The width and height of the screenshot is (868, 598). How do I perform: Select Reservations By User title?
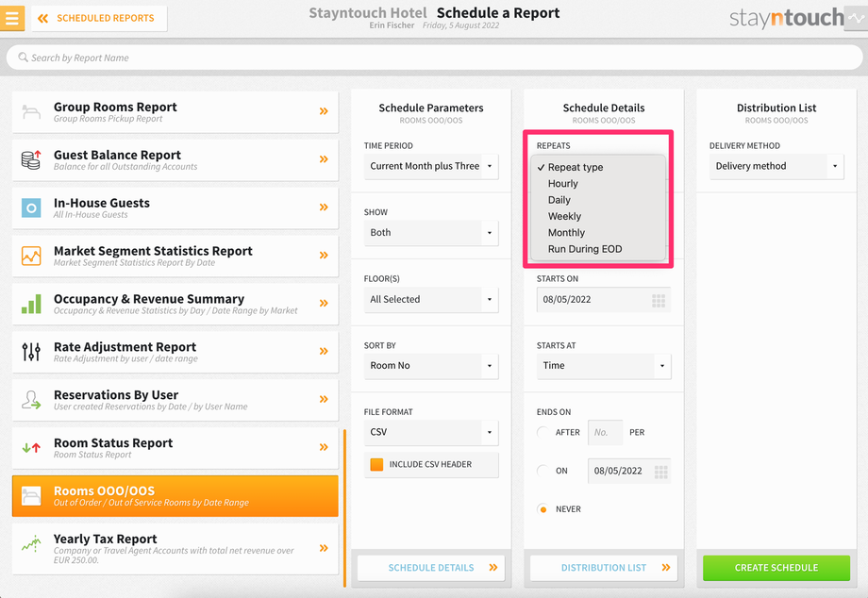[116, 395]
